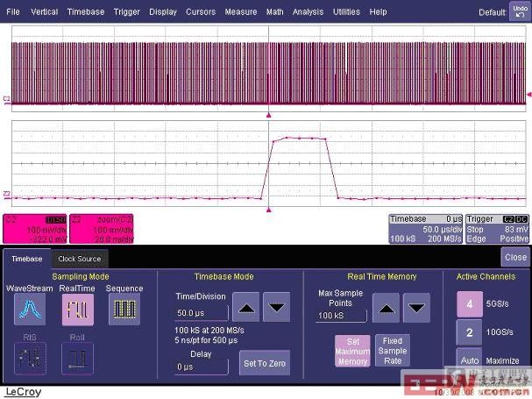Click the Undo button at top right
The height and width of the screenshot is (399, 532).
coord(519,11)
